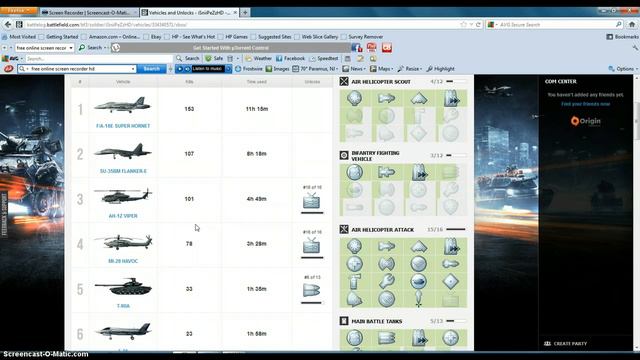Open the Bookmarks menu button
Viewport: 640px width, 360px height.
click(622, 37)
